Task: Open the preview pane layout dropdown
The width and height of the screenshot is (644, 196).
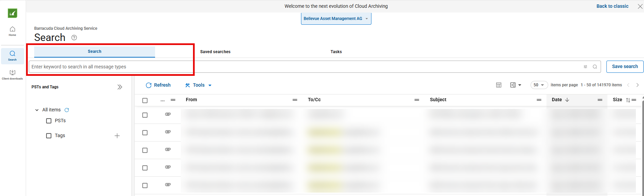Action: pos(516,85)
